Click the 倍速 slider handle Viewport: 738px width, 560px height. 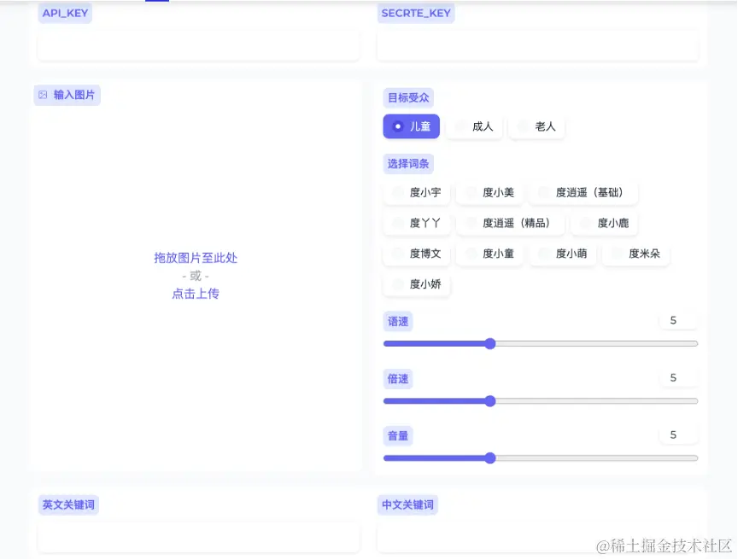point(490,401)
